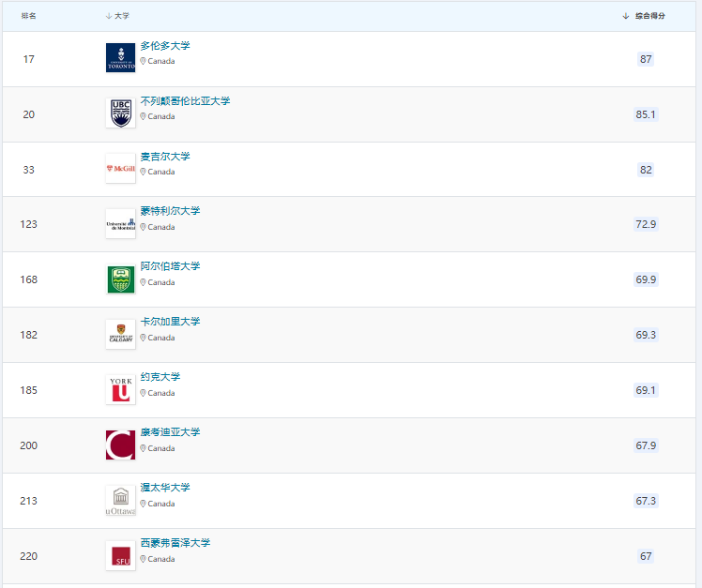Click the 87 score badge
The height and width of the screenshot is (588, 702).
coord(646,59)
